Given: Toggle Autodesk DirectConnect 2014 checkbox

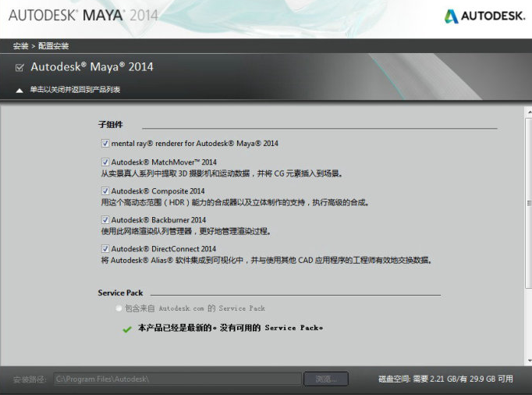Looking at the screenshot, I should click(105, 248).
